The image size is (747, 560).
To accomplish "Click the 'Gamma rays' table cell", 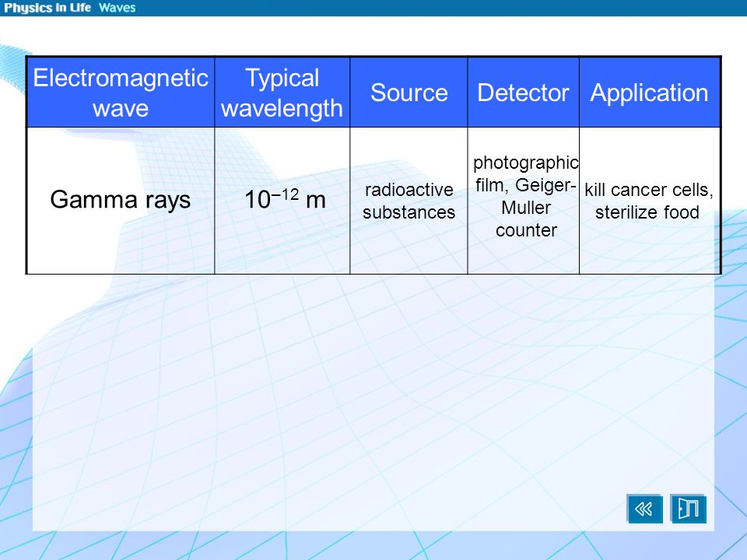I will point(121,201).
